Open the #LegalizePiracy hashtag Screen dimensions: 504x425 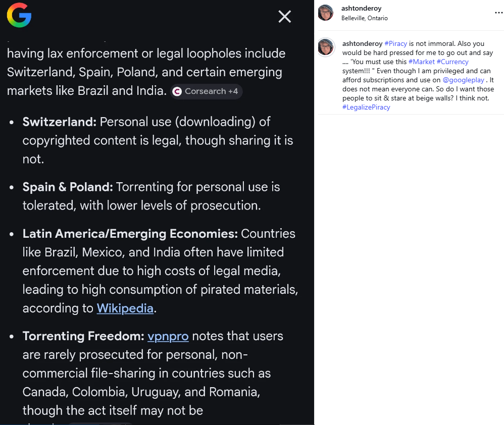point(366,107)
